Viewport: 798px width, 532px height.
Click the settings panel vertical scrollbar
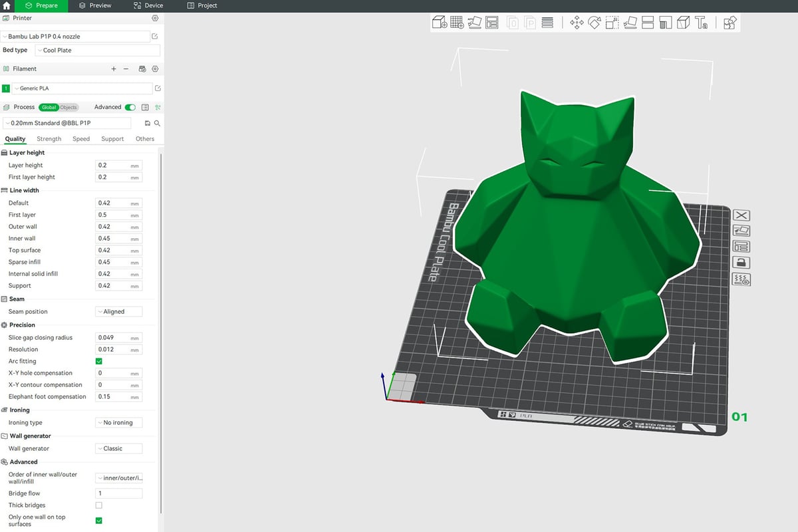(x=160, y=332)
